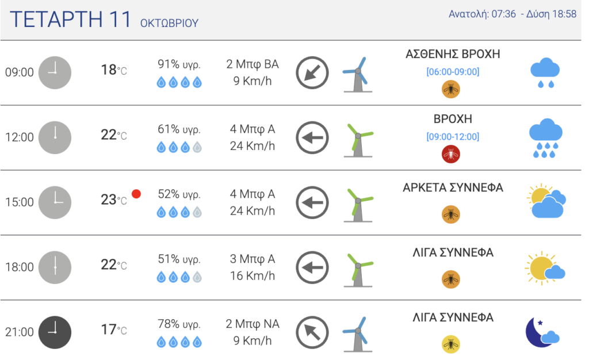Click the moon and cloud icon
Screen dimensions: 589x364
click(542, 332)
